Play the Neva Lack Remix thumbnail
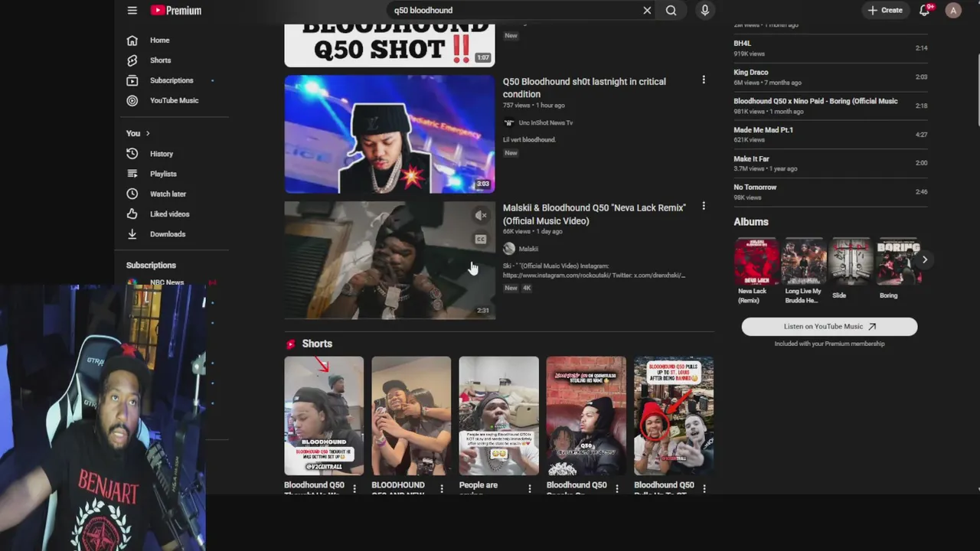This screenshot has height=551, width=980. click(390, 260)
